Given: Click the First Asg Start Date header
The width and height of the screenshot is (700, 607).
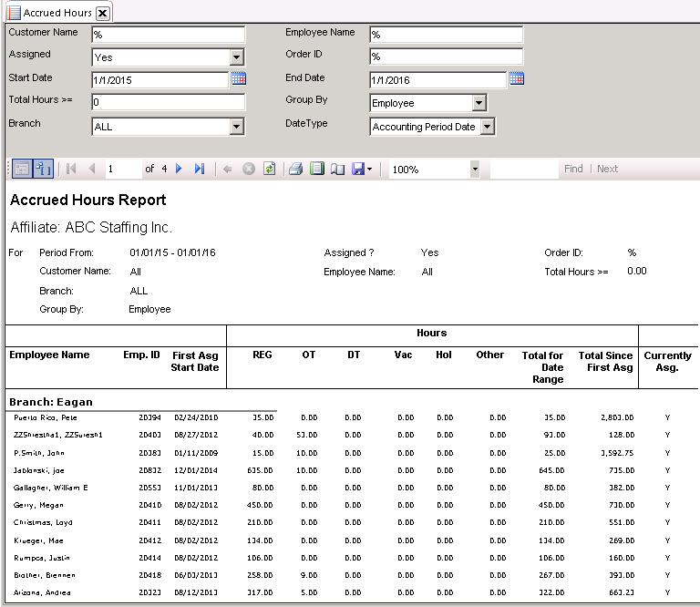Looking at the screenshot, I should click(x=195, y=362).
